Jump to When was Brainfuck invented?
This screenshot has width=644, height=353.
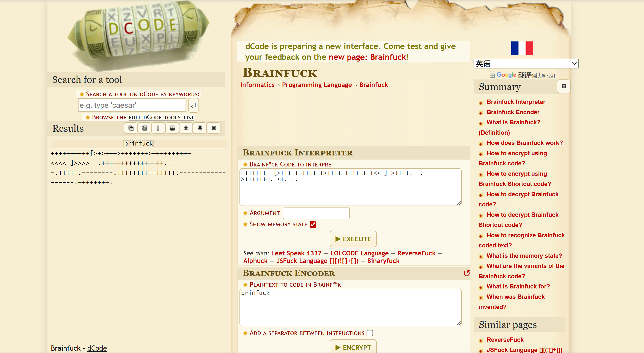(515, 297)
